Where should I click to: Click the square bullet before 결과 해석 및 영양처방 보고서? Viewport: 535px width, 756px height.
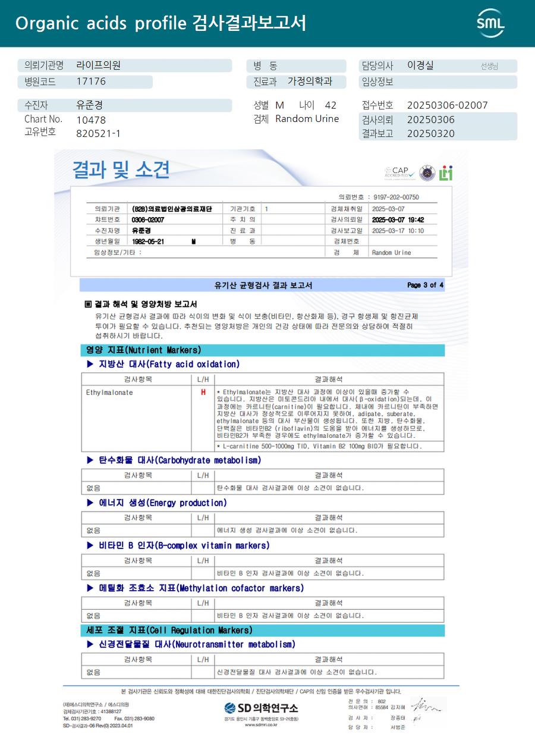(x=89, y=304)
